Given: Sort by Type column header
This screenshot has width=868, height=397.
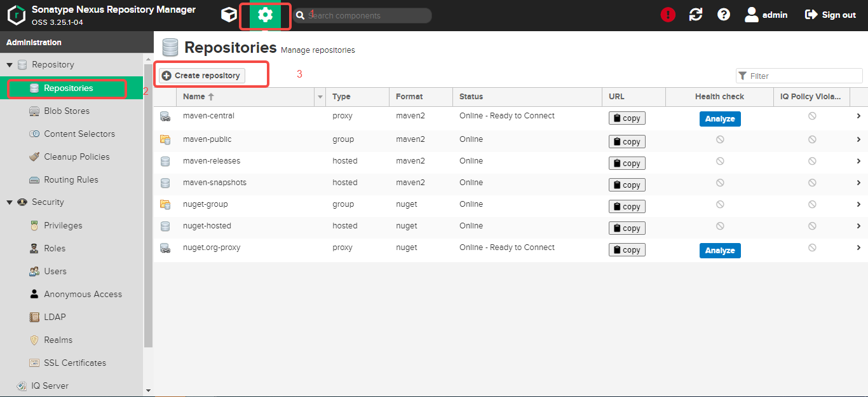Looking at the screenshot, I should click(x=357, y=97).
